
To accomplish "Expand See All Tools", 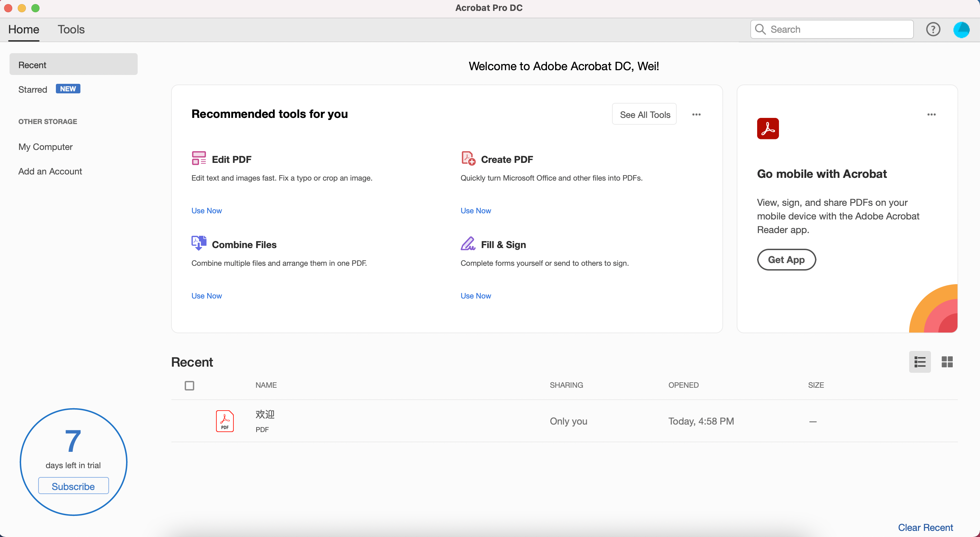I will coord(644,114).
